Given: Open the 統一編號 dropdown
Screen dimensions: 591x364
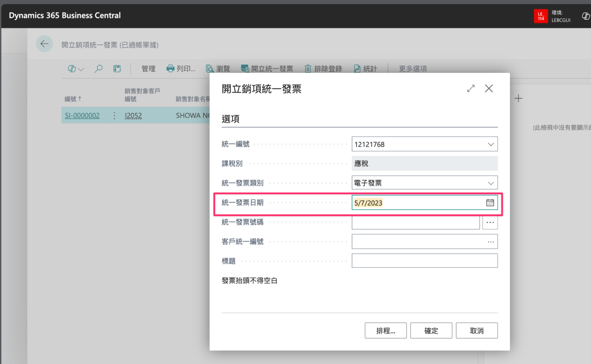Looking at the screenshot, I should [x=491, y=144].
